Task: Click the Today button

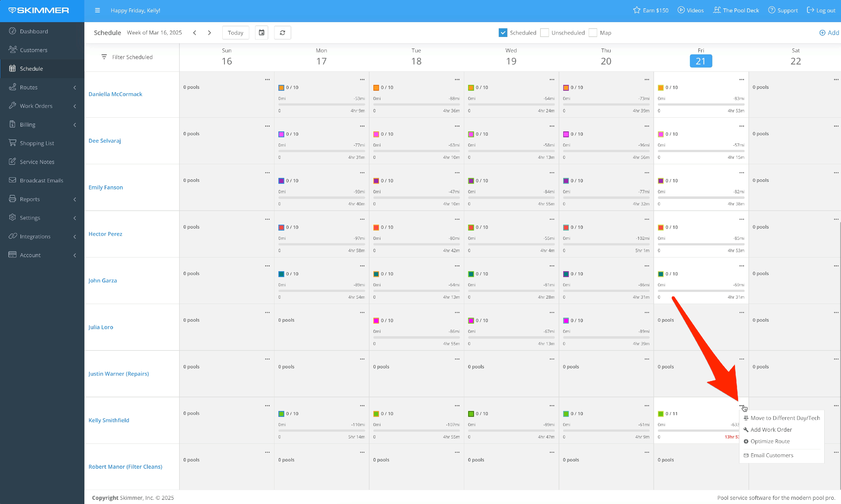Action: (x=235, y=32)
